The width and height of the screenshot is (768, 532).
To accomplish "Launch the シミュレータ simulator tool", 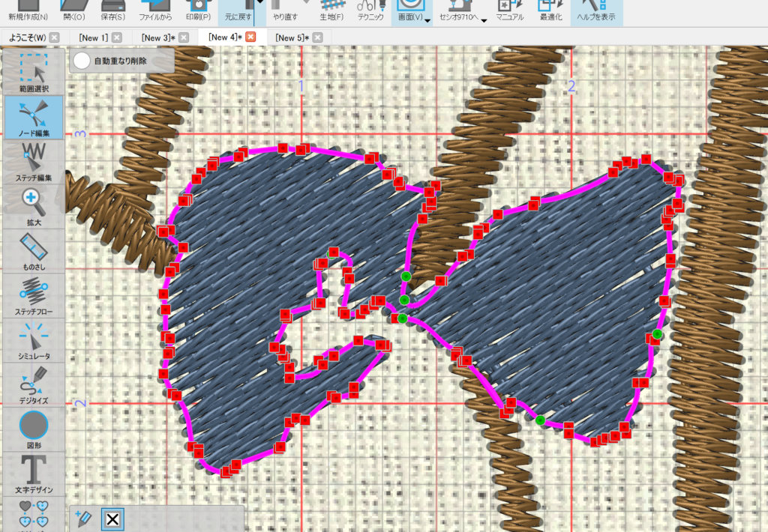I will coord(34,338).
